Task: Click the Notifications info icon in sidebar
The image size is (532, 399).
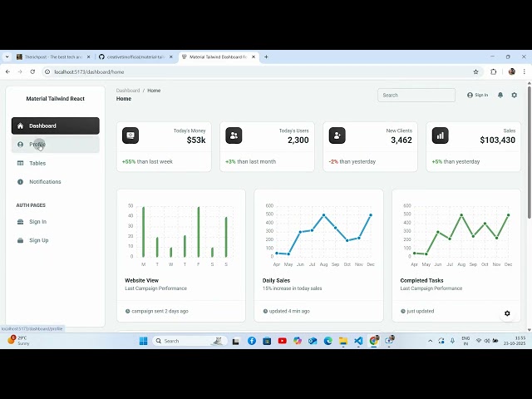Action: click(20, 182)
